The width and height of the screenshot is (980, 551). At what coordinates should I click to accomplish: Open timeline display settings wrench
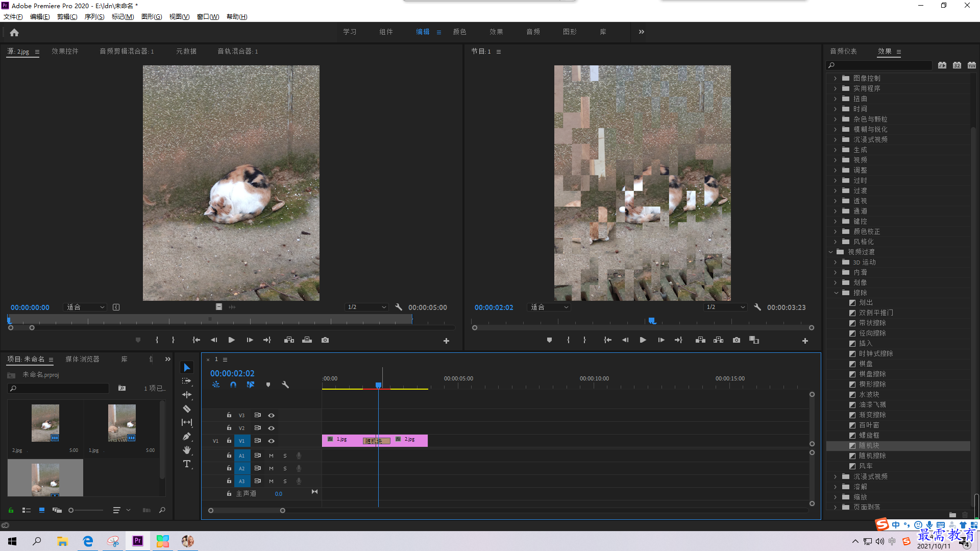(x=285, y=385)
